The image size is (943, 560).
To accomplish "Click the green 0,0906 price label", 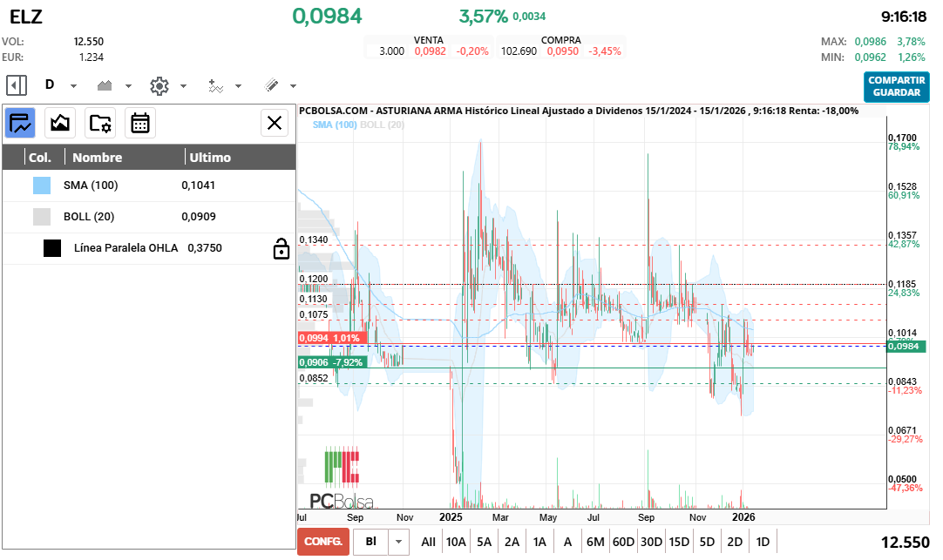I will [332, 362].
